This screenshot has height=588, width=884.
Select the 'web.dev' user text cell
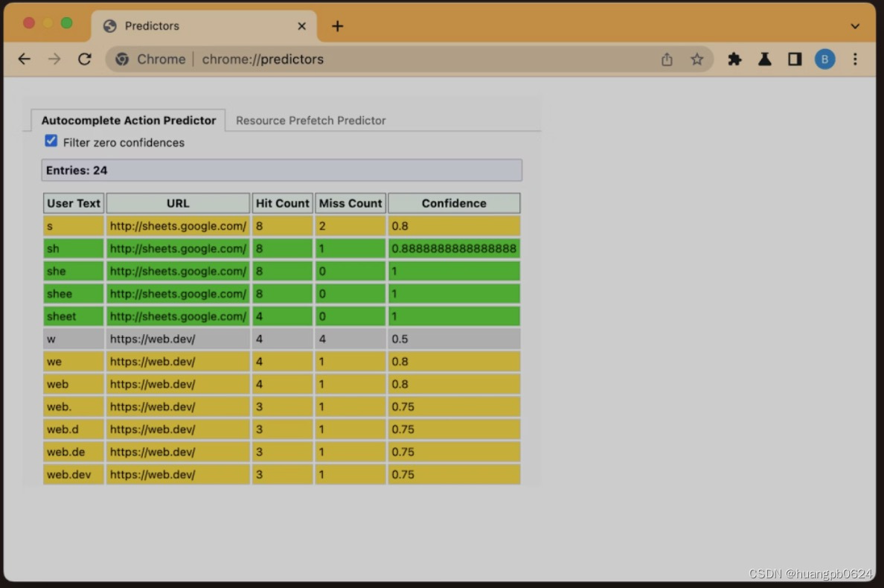pos(73,474)
